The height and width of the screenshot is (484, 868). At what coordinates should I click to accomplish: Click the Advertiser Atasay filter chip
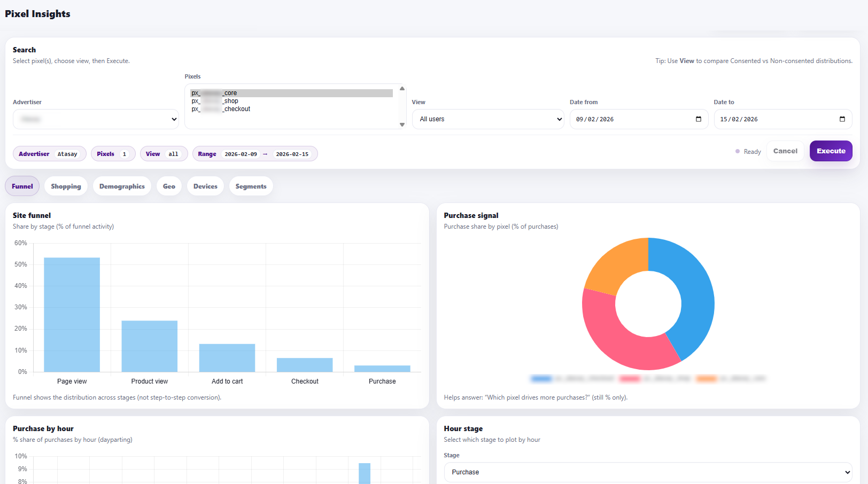tap(49, 154)
